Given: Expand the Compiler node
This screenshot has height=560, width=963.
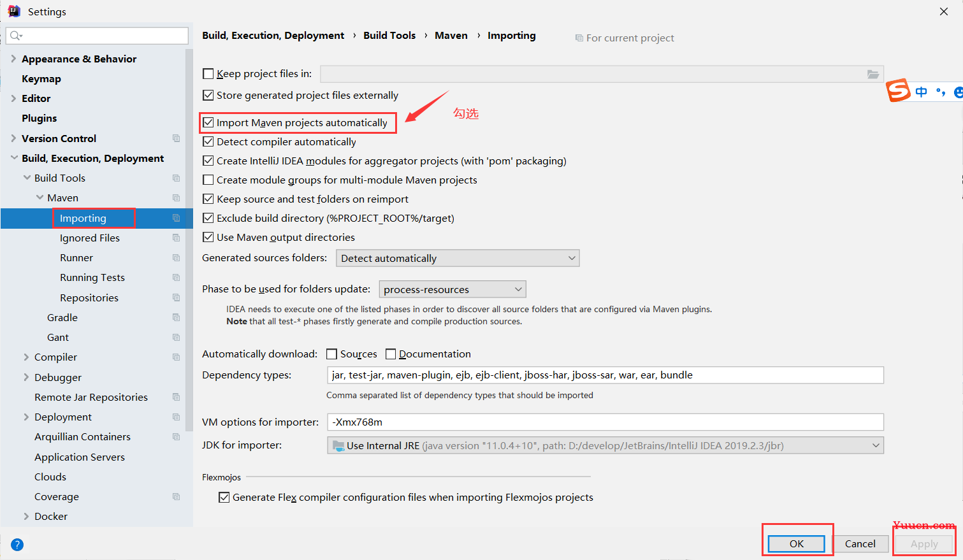Looking at the screenshot, I should click(x=26, y=357).
